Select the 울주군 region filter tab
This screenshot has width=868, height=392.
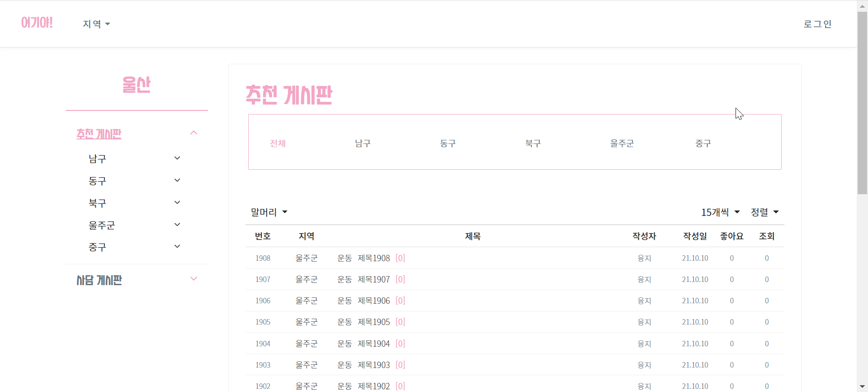pos(622,143)
